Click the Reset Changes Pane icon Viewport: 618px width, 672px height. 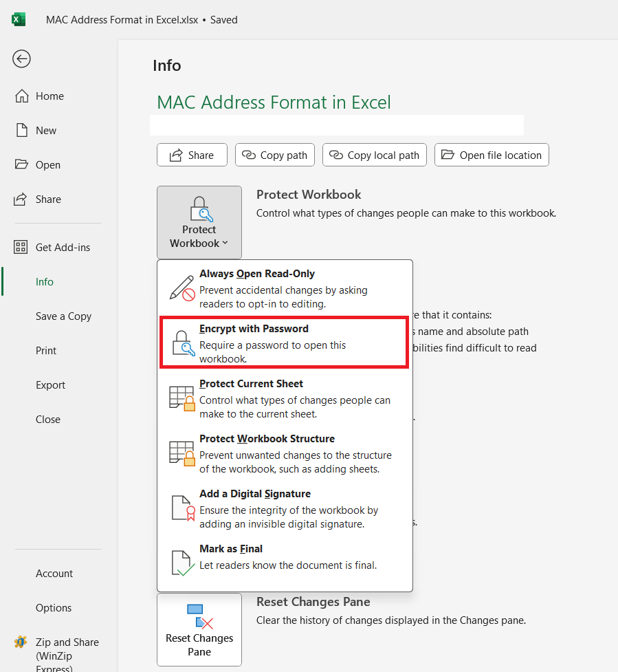tap(200, 616)
